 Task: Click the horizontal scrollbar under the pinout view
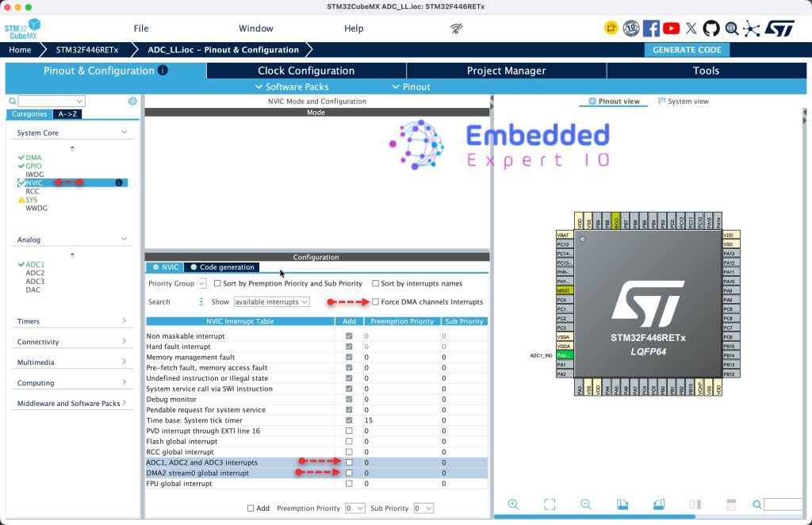pyautogui.click(x=595, y=516)
